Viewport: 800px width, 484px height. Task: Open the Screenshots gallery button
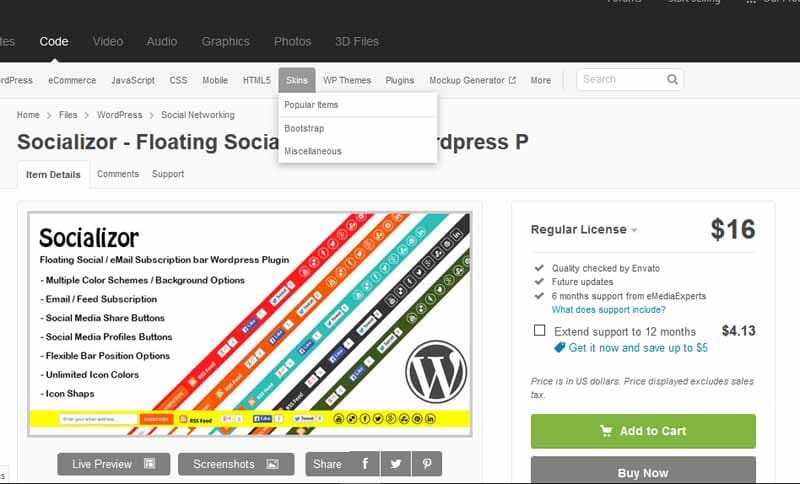coord(236,464)
